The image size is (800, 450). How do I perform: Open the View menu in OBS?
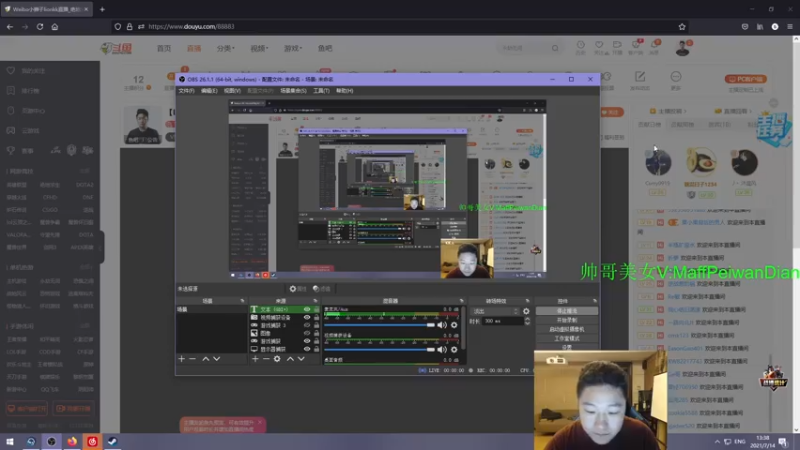pos(232,91)
